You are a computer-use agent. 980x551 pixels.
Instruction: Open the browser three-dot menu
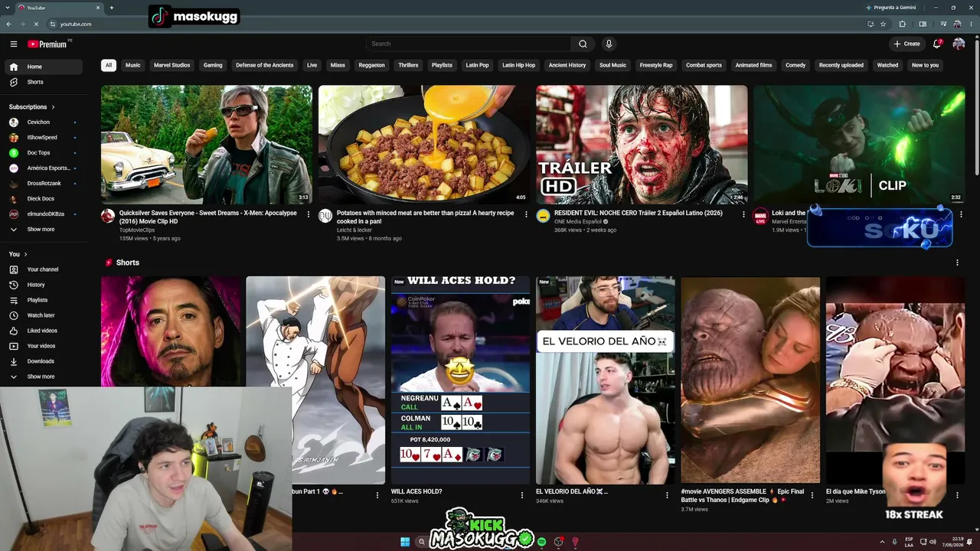click(x=970, y=24)
